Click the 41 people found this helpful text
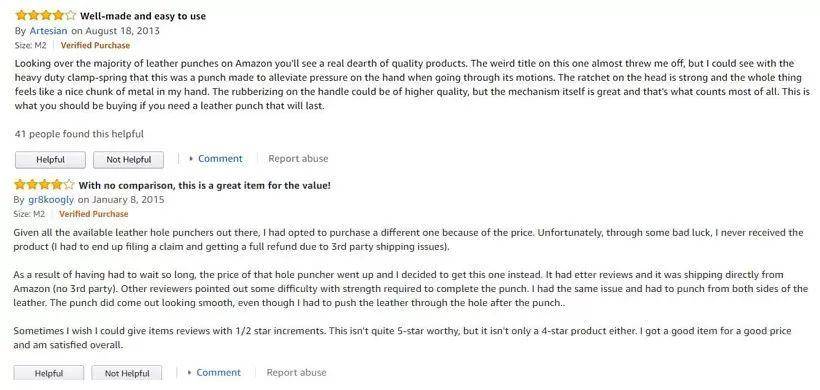Screen dimensions: 820x390 (x=79, y=134)
